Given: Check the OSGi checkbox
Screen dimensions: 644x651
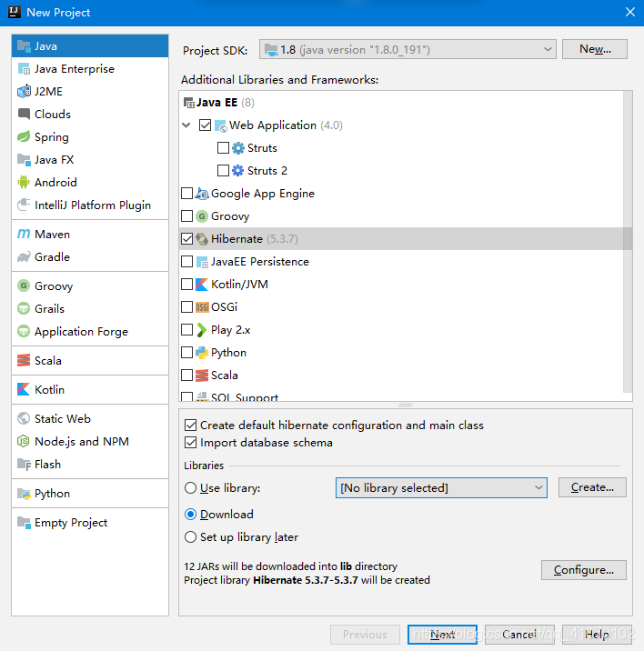Looking at the screenshot, I should 187,306.
